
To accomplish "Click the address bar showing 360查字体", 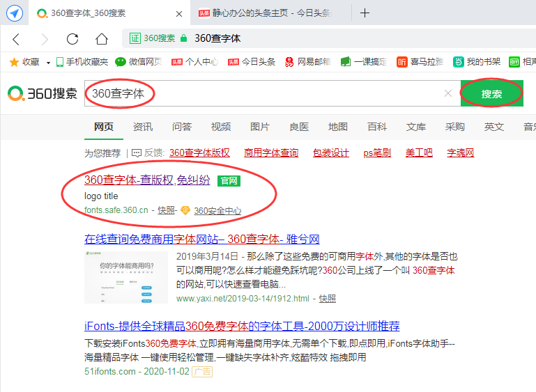I will pyautogui.click(x=329, y=38).
